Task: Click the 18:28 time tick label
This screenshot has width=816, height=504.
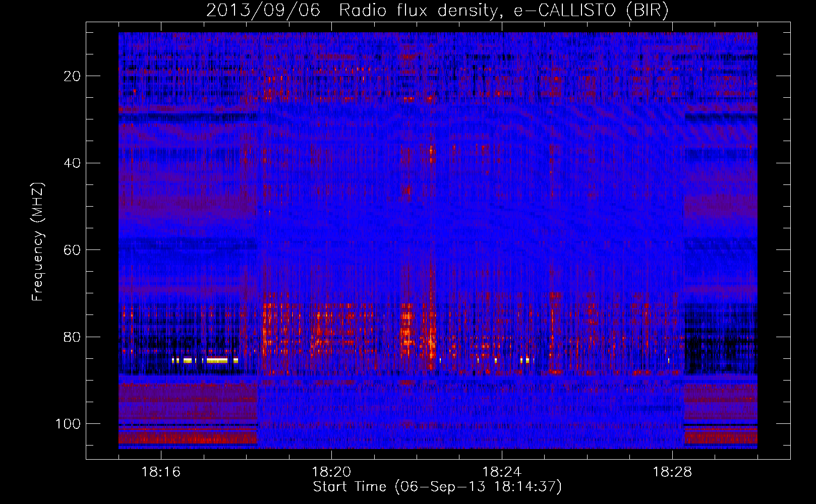Action: [672, 472]
